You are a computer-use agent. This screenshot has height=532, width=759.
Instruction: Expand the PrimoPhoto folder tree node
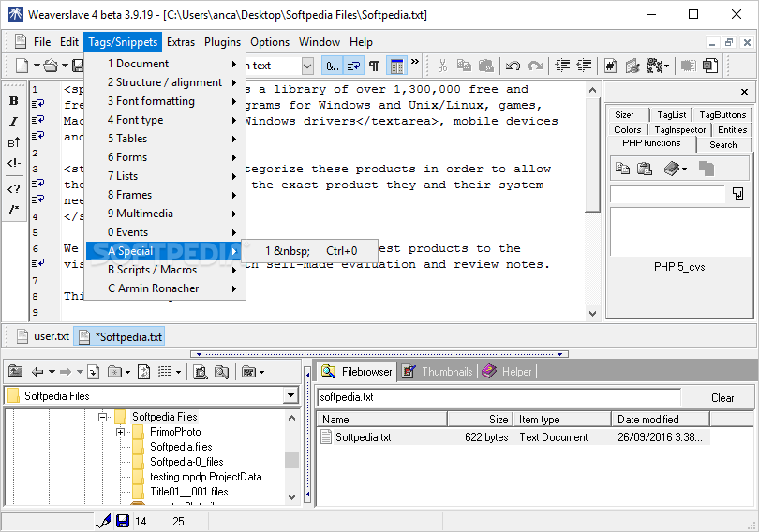[x=121, y=432]
